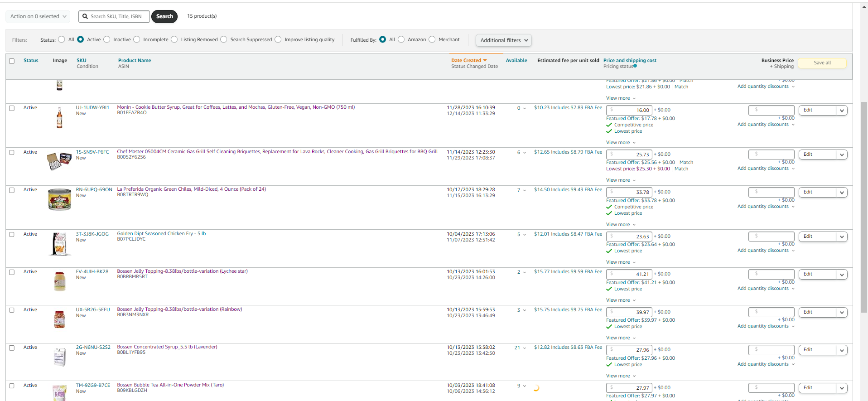
Task: Click the price field showing 41.21
Action: [x=629, y=274]
